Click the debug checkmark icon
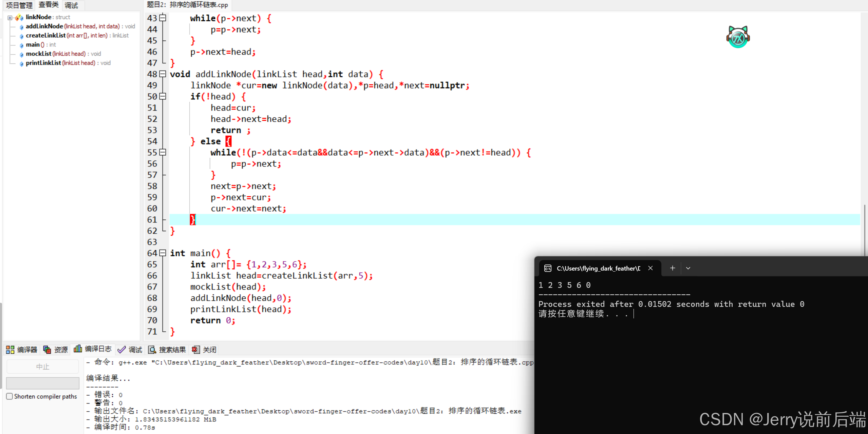Screen dimensions: 868x434 (x=121, y=350)
